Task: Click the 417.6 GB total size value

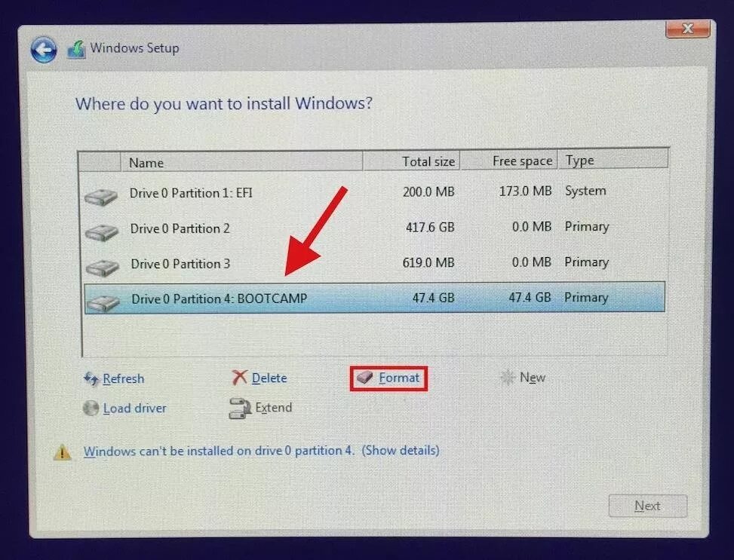Action: [x=430, y=228]
